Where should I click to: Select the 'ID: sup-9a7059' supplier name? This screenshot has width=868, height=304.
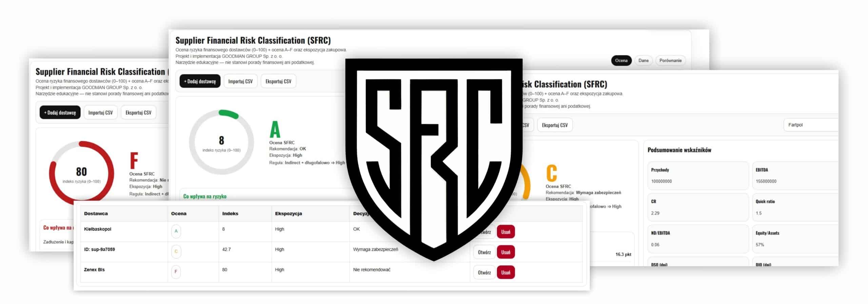click(x=99, y=249)
